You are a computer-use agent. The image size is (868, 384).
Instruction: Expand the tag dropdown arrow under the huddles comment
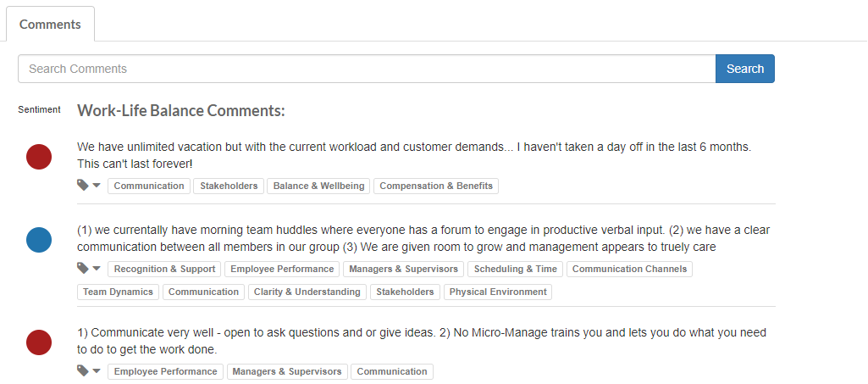97,269
